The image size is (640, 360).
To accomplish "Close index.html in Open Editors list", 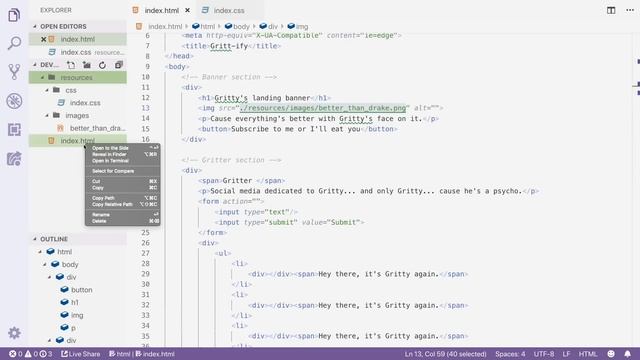I will (43, 39).
